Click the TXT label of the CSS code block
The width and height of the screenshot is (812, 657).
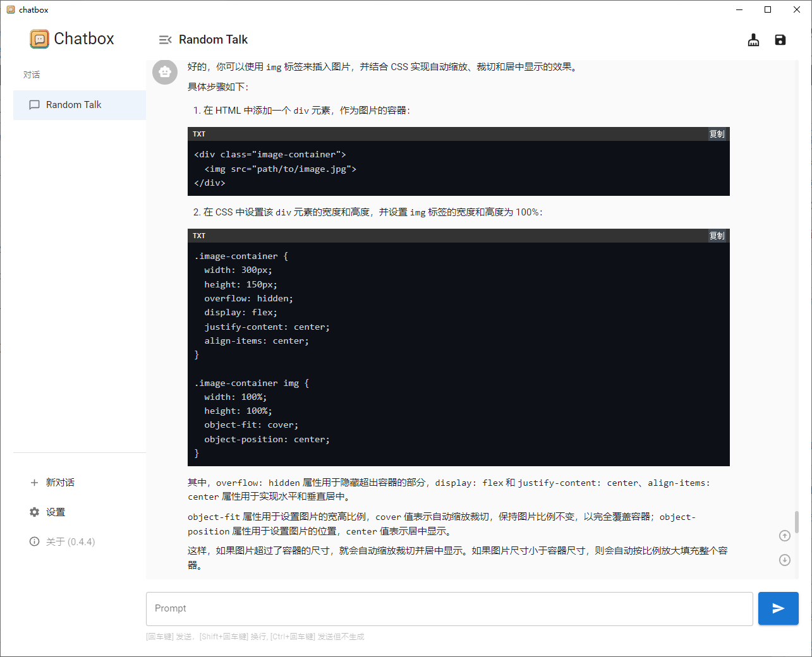(199, 236)
